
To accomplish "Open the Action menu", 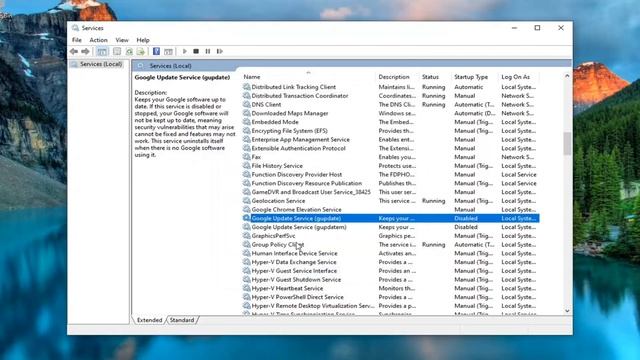I will (98, 40).
